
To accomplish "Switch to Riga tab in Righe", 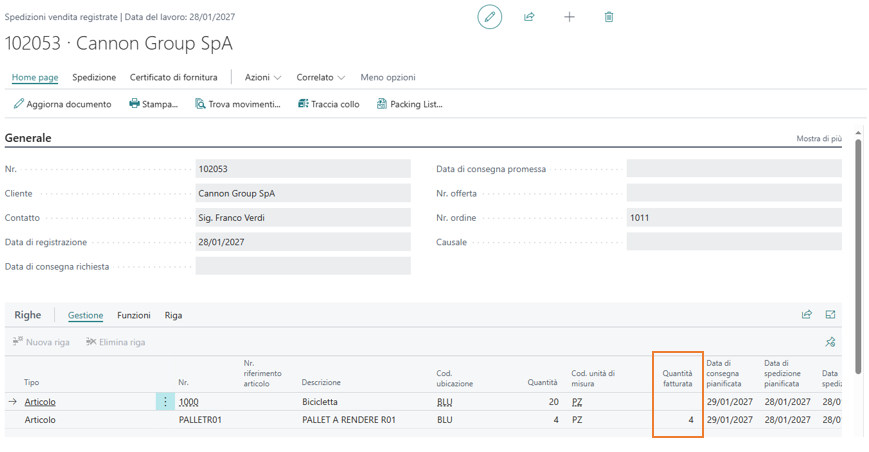I will click(x=173, y=315).
